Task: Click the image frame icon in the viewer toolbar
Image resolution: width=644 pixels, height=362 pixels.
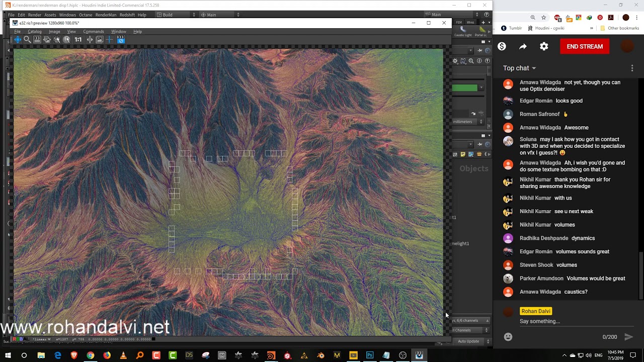Action: click(x=99, y=40)
